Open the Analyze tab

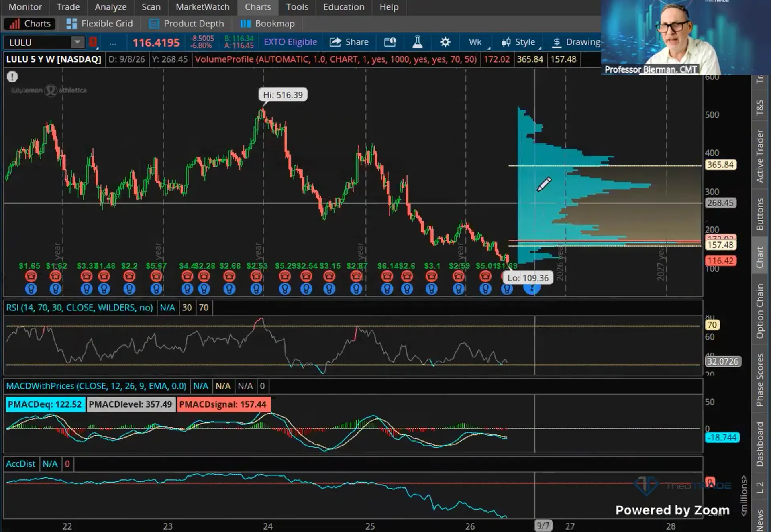pos(110,7)
